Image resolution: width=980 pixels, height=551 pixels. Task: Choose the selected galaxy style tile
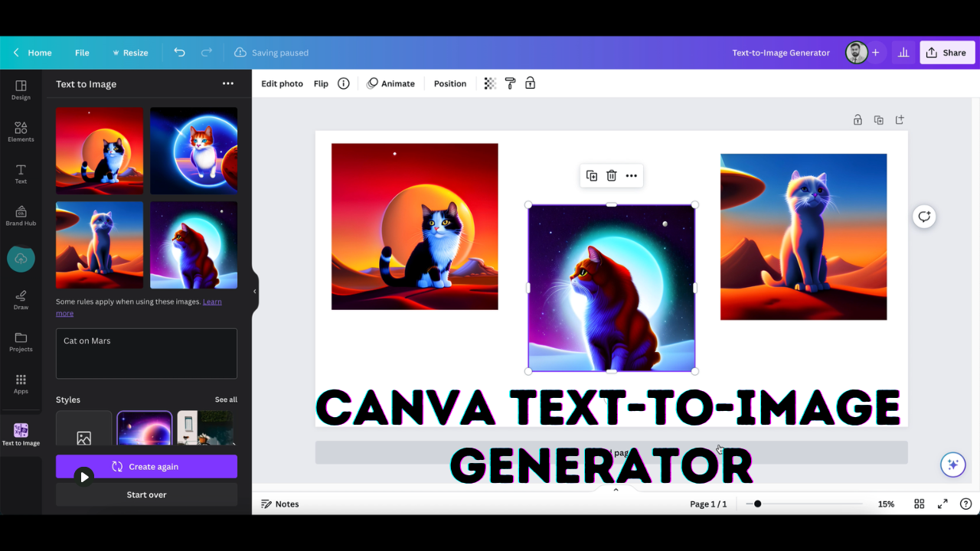145,429
